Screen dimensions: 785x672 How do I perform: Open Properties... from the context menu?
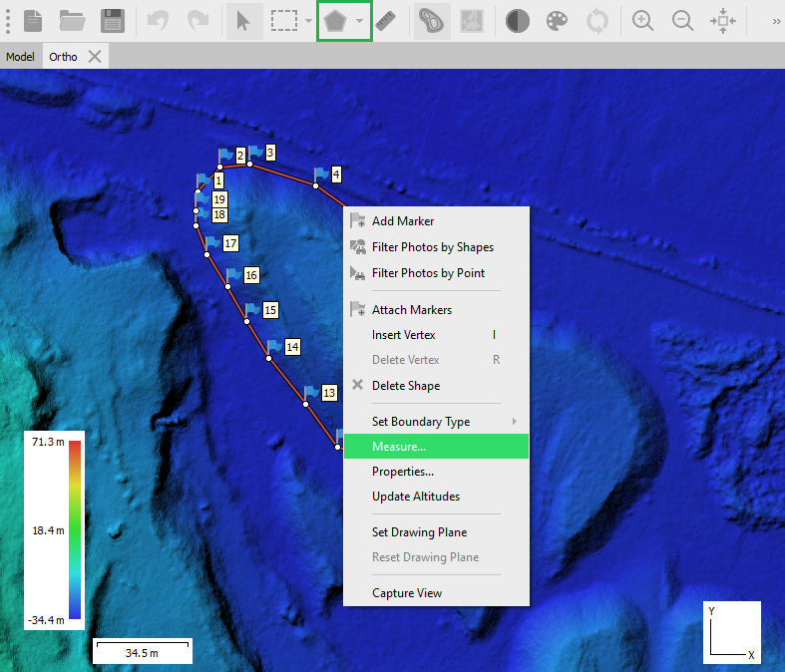[402, 472]
